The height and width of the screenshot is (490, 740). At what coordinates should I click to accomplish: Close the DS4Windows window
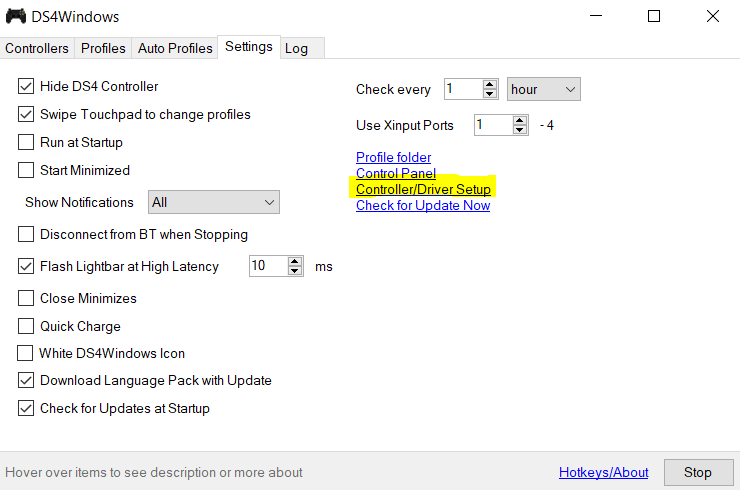pyautogui.click(x=713, y=16)
